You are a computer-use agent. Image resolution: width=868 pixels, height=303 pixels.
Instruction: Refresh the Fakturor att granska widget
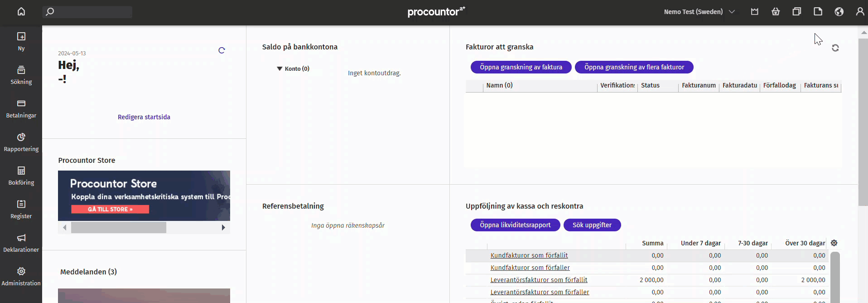coord(835,48)
